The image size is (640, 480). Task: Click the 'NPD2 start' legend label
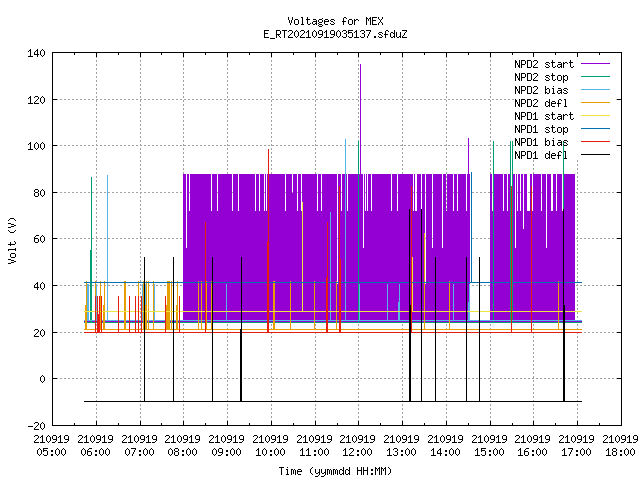click(x=544, y=64)
